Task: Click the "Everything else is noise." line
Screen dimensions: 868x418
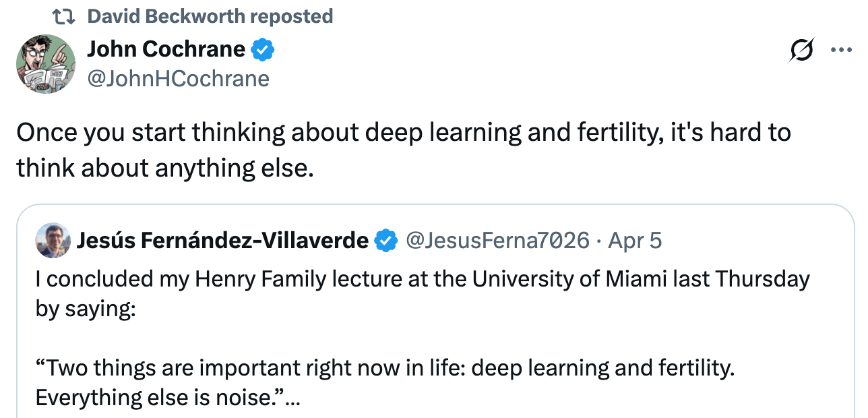Action: click(160, 398)
